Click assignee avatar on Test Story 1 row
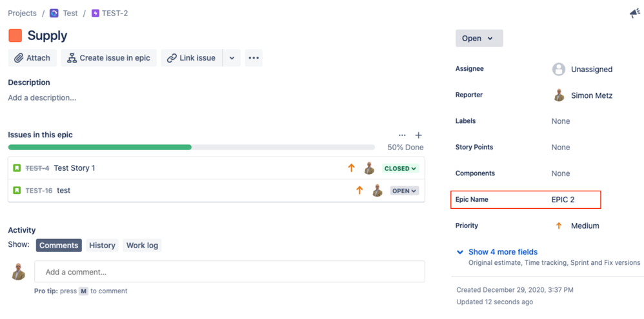Screen dimensions: 644x319 tap(369, 168)
